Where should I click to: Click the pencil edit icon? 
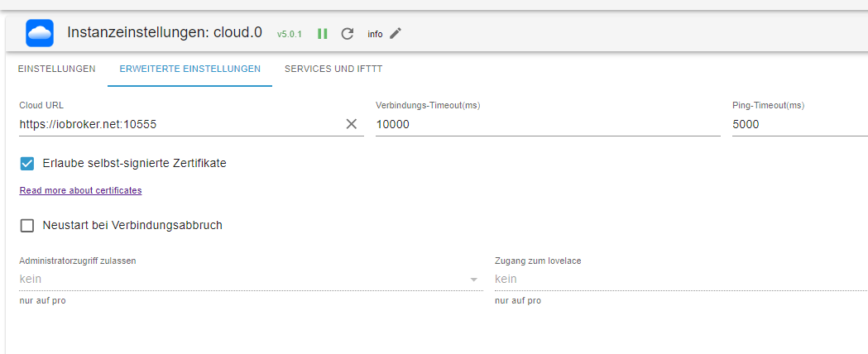click(x=396, y=33)
